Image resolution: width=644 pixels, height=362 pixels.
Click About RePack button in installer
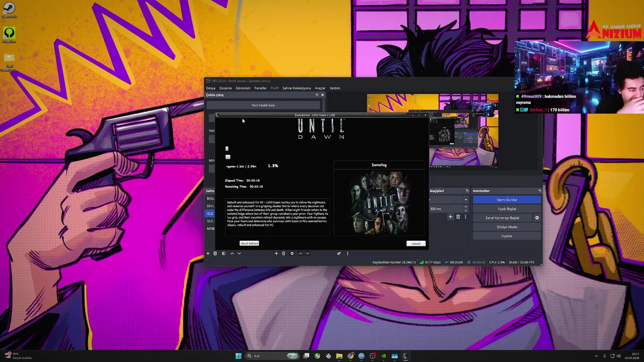coord(249,243)
